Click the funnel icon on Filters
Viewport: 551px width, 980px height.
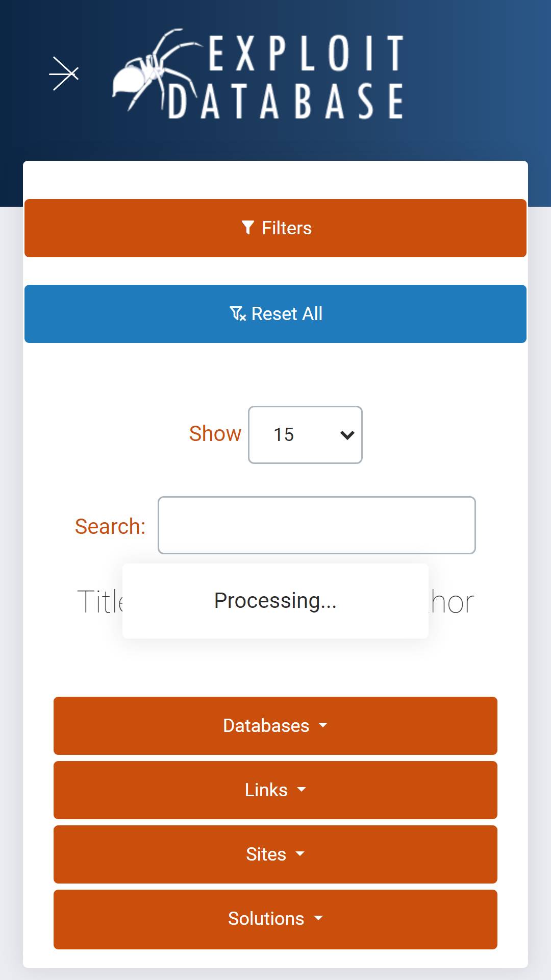pyautogui.click(x=248, y=228)
